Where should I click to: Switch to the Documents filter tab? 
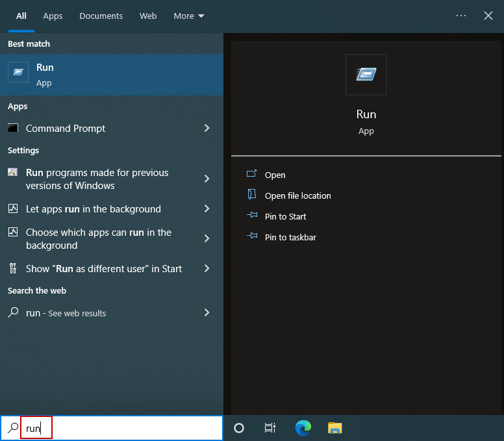(101, 16)
